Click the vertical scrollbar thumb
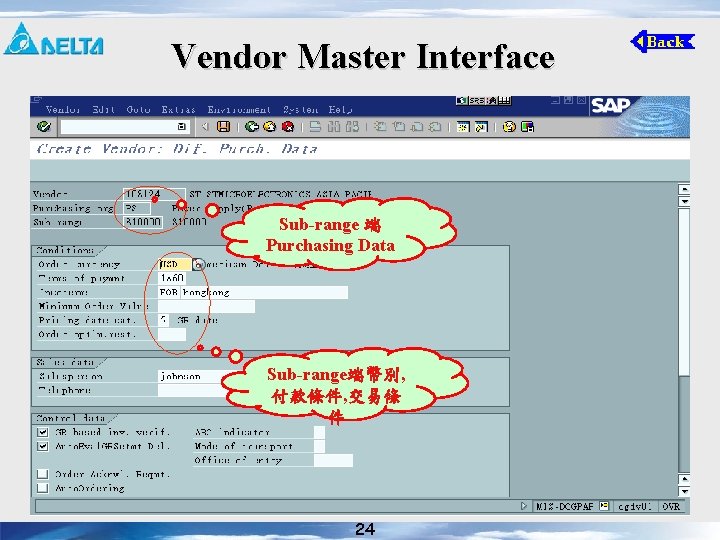The height and width of the screenshot is (540, 720). pyautogui.click(x=684, y=292)
